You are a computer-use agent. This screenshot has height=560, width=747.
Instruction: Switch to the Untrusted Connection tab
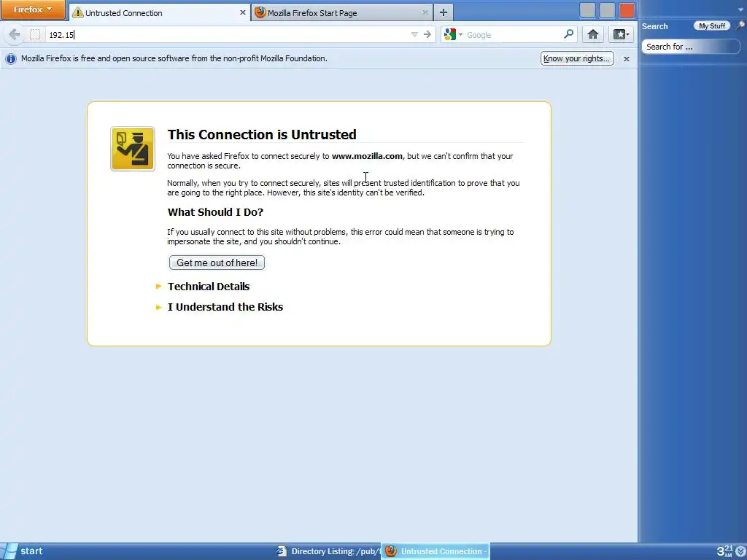(x=160, y=12)
